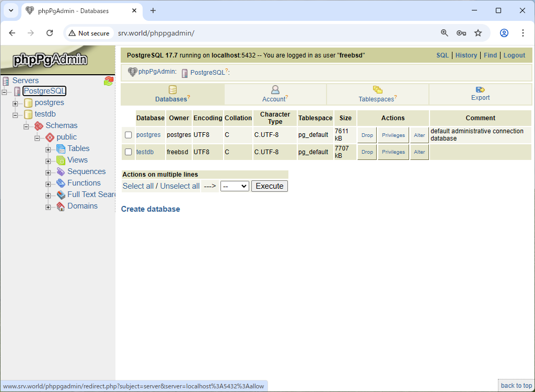Click the postgres database cylinder icon
Image resolution: width=535 pixels, height=392 pixels.
[x=28, y=103]
